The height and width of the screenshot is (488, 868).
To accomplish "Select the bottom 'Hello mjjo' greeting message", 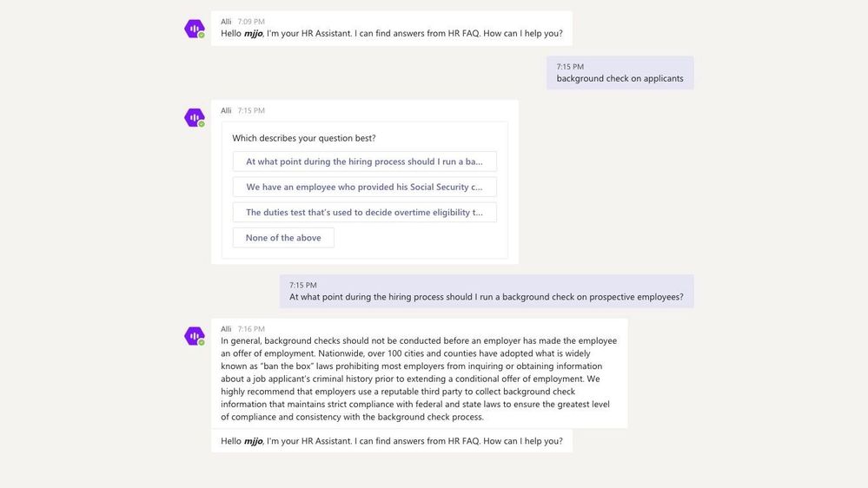I will [x=391, y=441].
